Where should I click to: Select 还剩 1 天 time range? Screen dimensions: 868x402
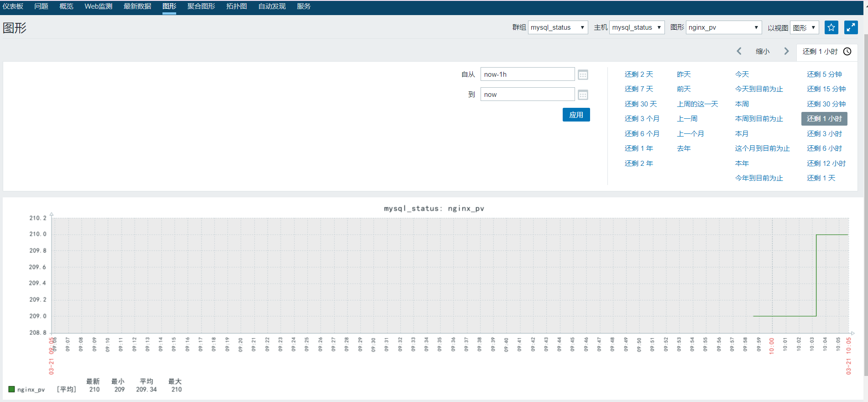[x=821, y=178]
